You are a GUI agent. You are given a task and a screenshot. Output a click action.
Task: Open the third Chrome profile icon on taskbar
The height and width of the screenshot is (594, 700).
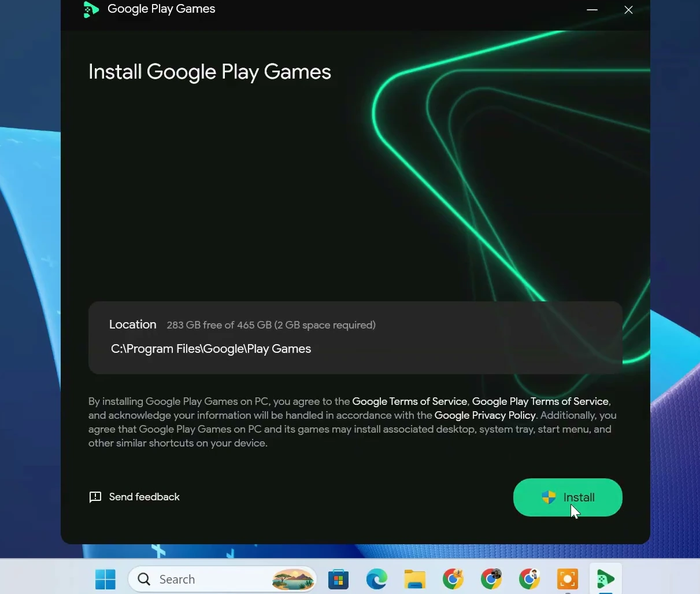pyautogui.click(x=529, y=579)
